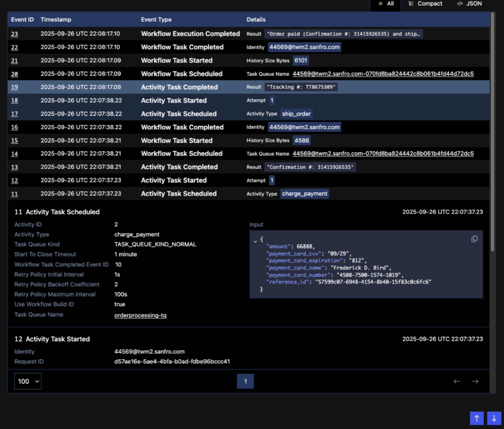Select the All list view icon

click(380, 4)
